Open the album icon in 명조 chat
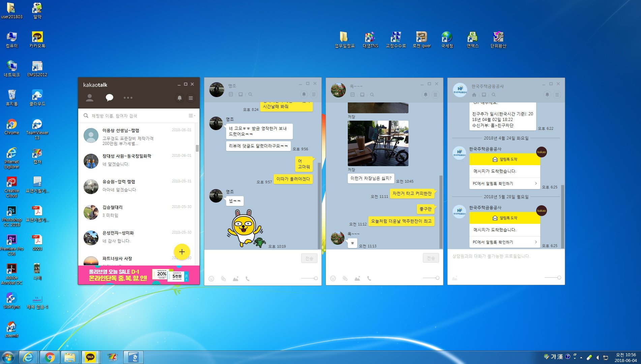Image resolution: width=641 pixels, height=364 pixels. (x=241, y=94)
